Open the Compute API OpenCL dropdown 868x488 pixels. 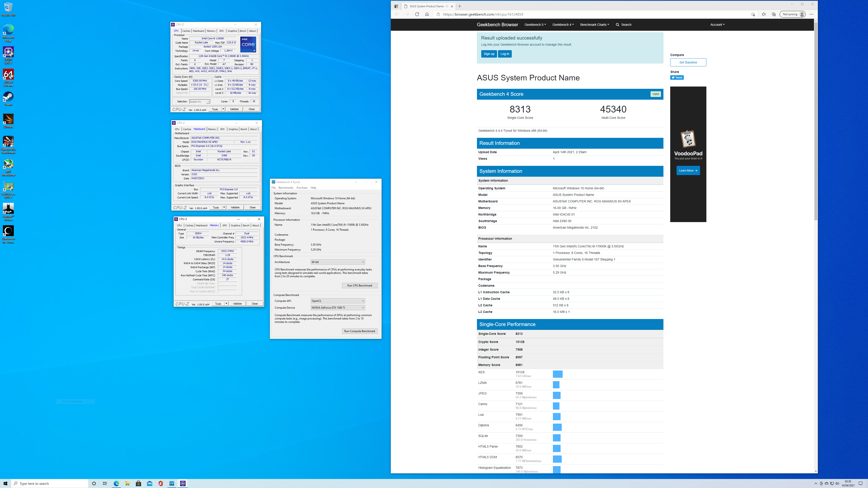point(338,301)
